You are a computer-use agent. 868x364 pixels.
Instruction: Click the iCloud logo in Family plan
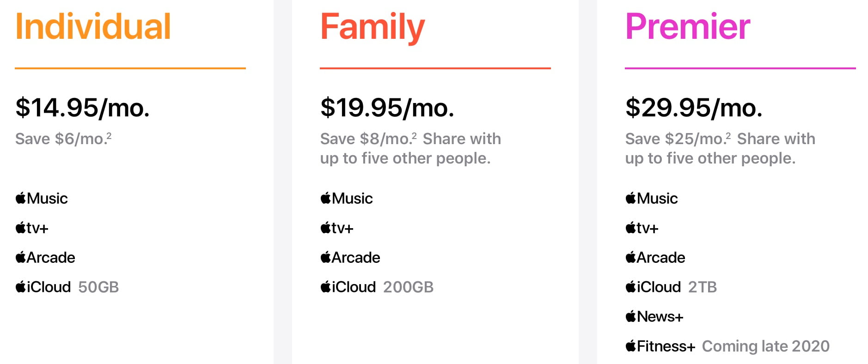coord(348,287)
